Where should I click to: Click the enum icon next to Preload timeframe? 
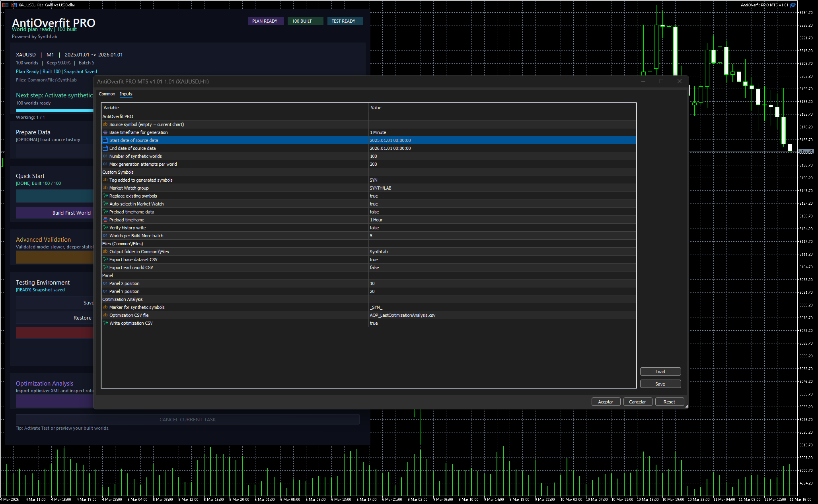tap(105, 220)
